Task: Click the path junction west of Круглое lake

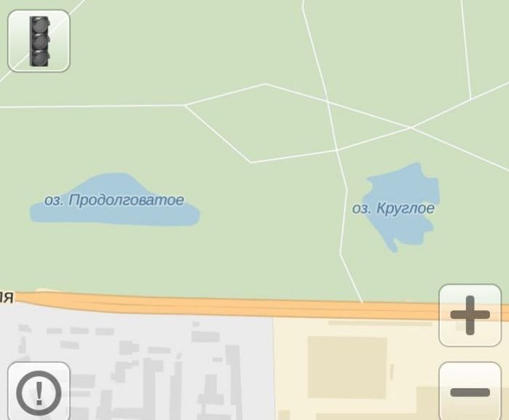Action: pyautogui.click(x=337, y=150)
